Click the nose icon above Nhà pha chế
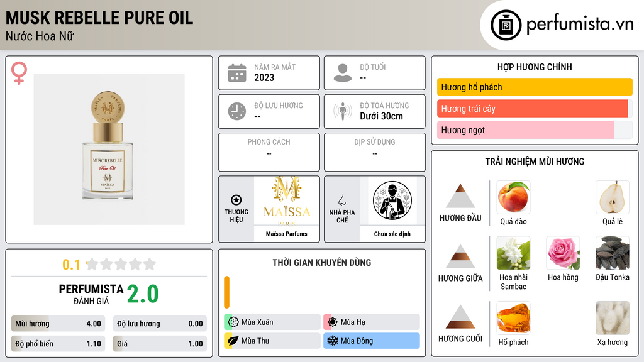Image resolution: width=644 pixels, height=362 pixels. pyautogui.click(x=341, y=200)
